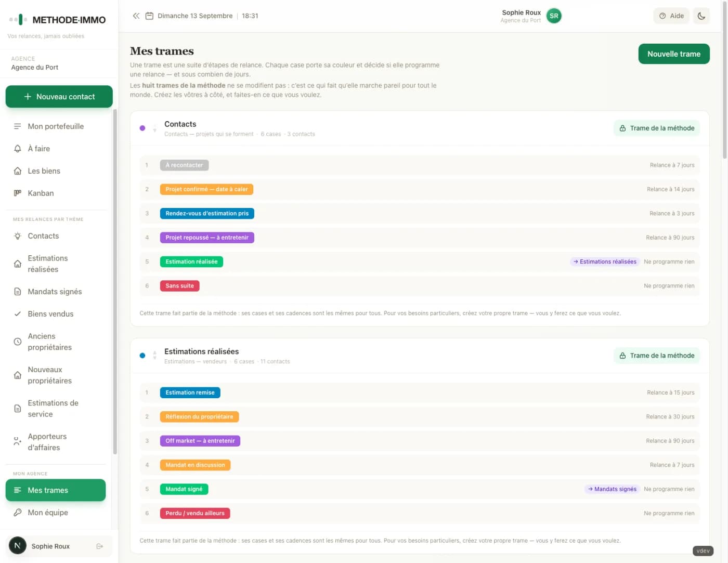Click Trame de la méthode badge on Contacts card
Viewport: 728px width, 563px height.
[657, 128]
